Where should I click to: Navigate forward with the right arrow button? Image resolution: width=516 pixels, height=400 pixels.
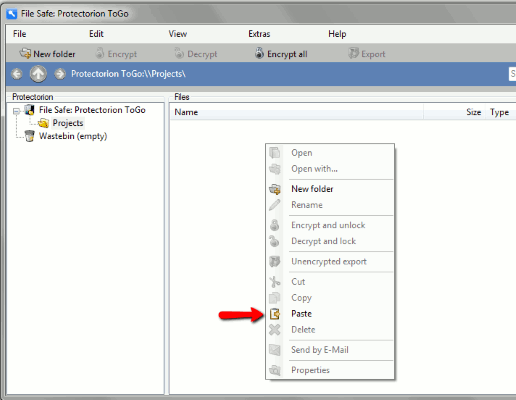60,74
